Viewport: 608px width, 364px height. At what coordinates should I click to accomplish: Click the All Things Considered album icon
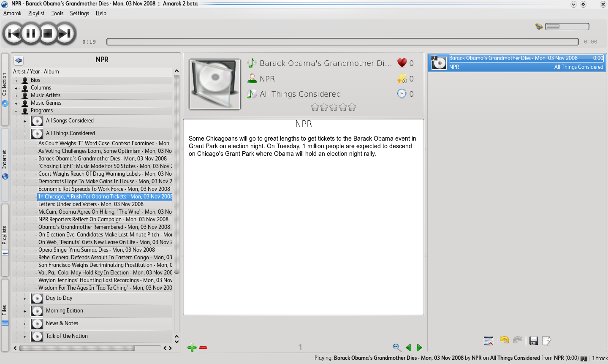[x=252, y=94]
